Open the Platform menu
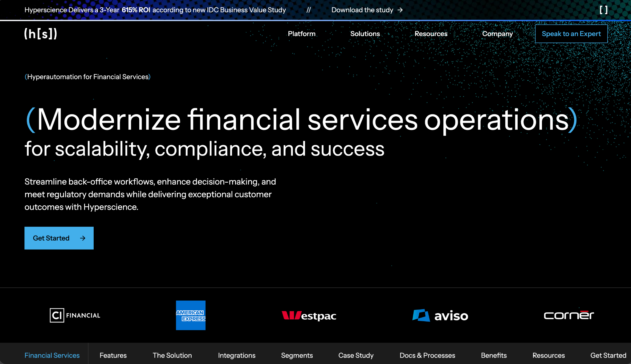The height and width of the screenshot is (364, 631). 302,34
